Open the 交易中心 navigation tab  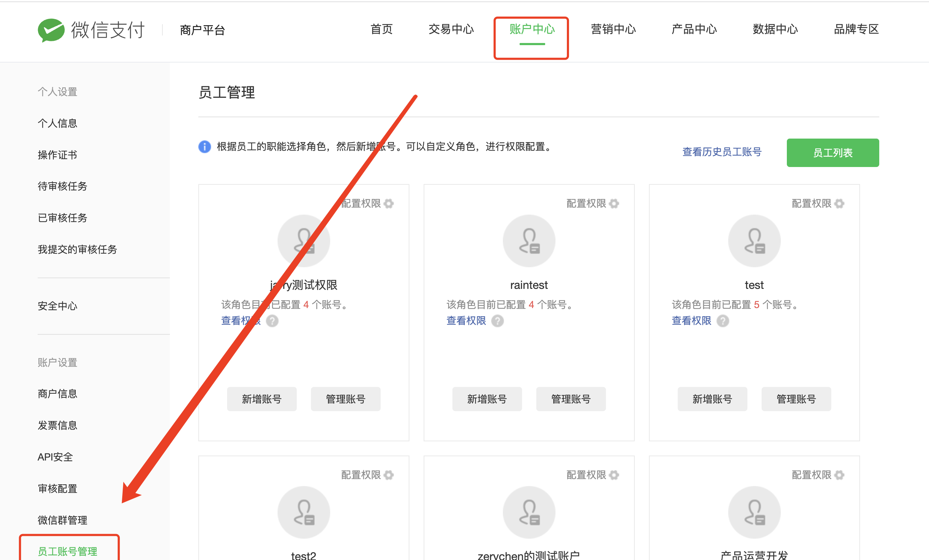pyautogui.click(x=451, y=29)
